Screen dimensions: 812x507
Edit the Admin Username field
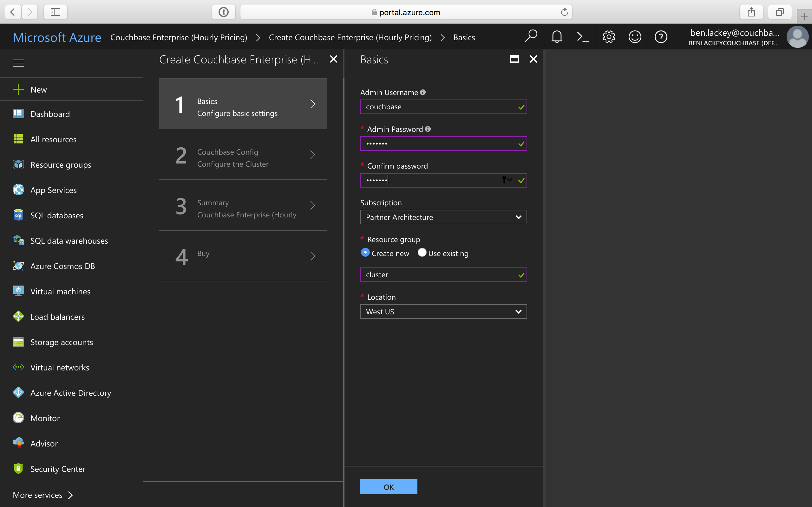coord(443,107)
